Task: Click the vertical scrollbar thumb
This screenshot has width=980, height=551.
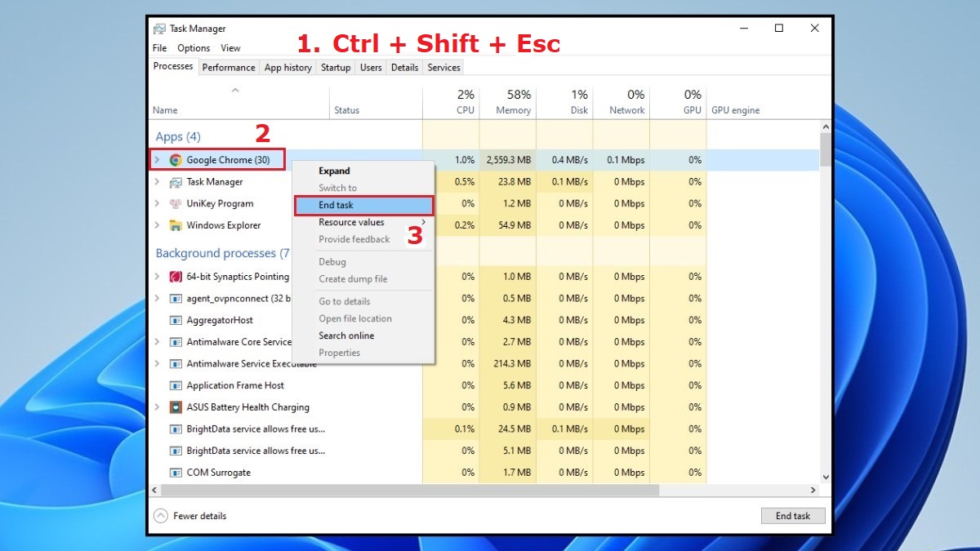Action: [x=826, y=150]
